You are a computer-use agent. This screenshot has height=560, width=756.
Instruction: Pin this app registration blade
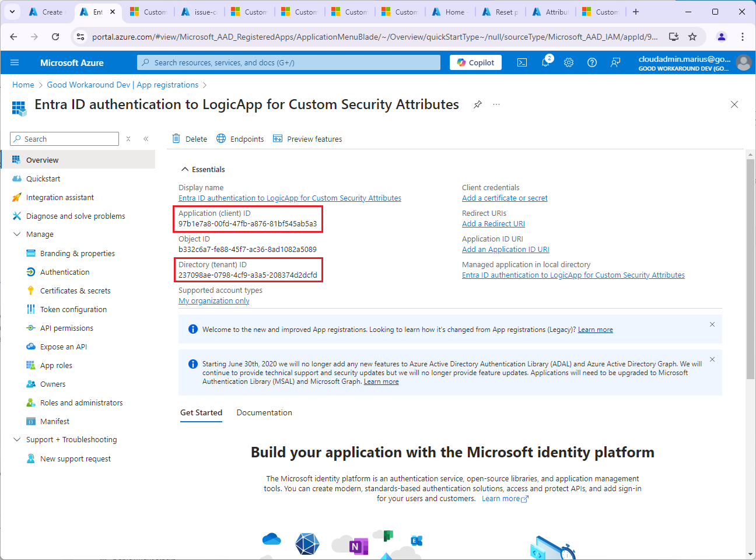(478, 104)
